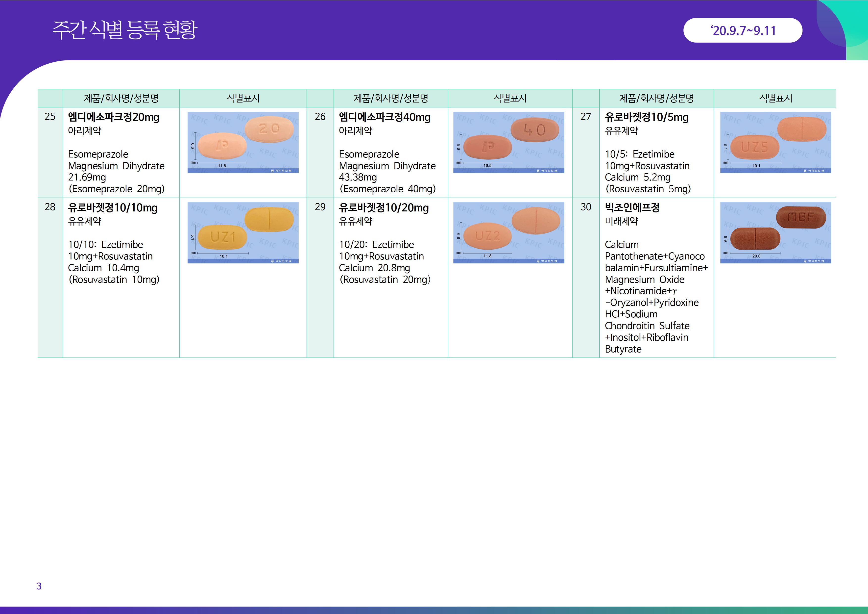Click row number 30 cell
The image size is (868, 614).
586,207
